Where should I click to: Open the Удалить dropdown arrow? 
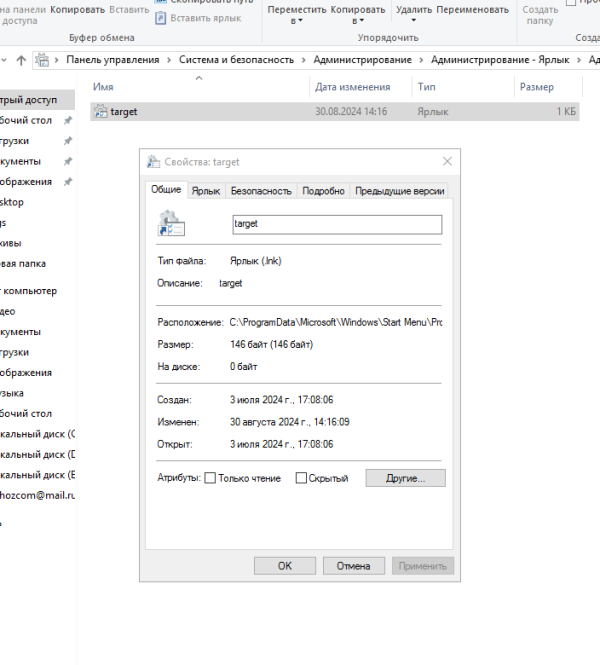pos(413,20)
